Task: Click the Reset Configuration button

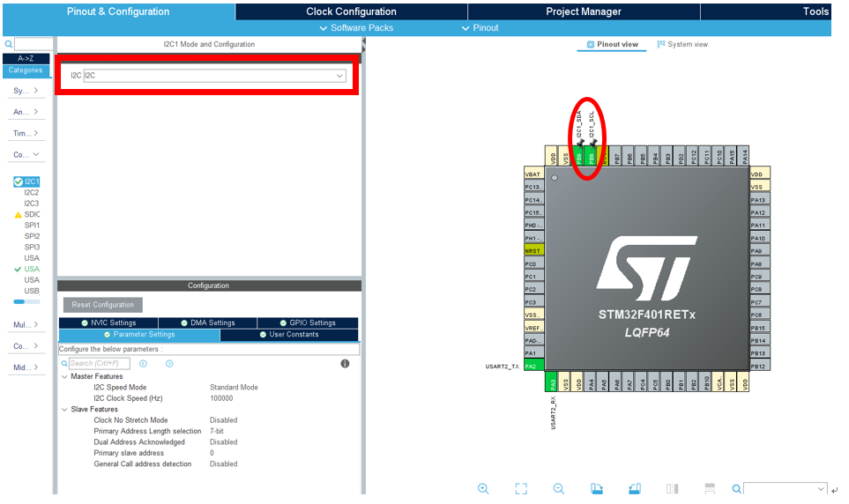Action: [x=103, y=305]
